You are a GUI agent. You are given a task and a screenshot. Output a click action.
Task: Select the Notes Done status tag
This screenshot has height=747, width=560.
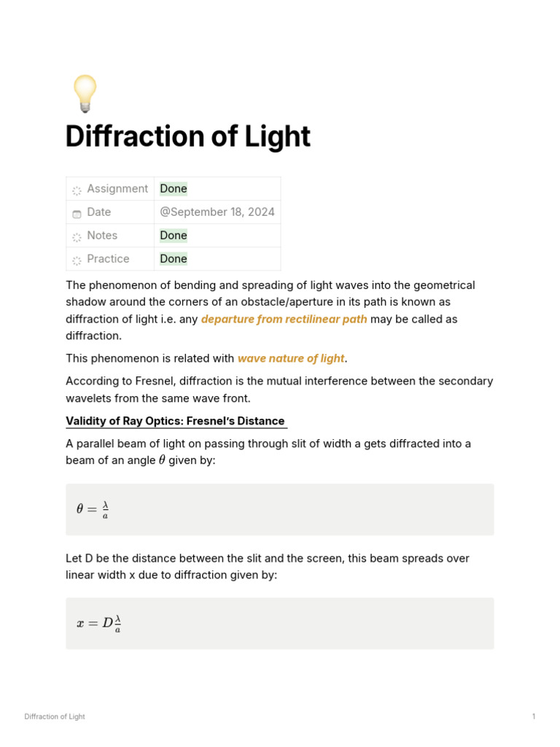click(x=174, y=236)
